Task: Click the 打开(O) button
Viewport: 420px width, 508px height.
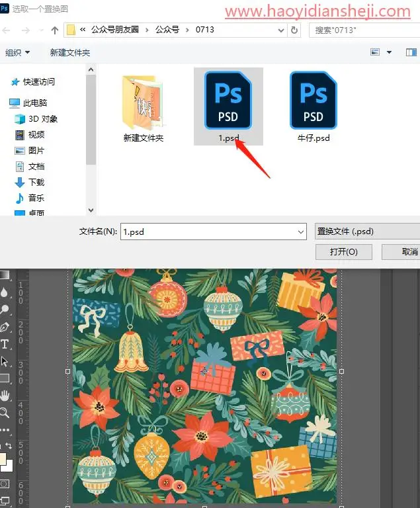Action: tap(344, 252)
